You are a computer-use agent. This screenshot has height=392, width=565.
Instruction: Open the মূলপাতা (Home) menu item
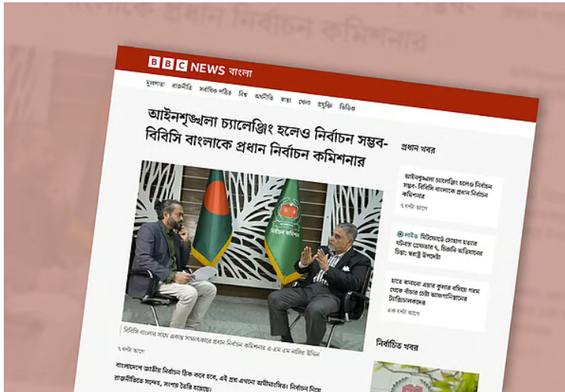click(x=155, y=84)
